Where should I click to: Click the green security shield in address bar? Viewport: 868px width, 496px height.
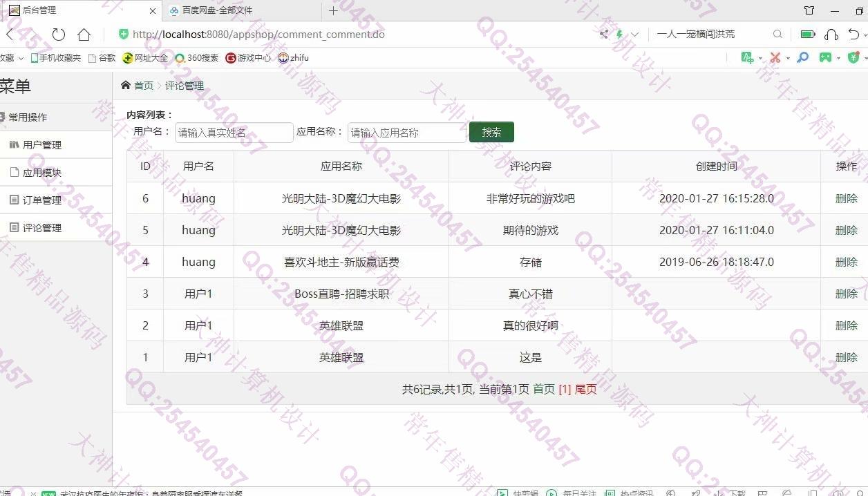[x=124, y=35]
